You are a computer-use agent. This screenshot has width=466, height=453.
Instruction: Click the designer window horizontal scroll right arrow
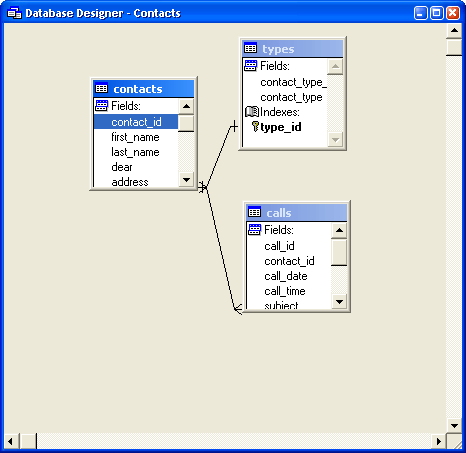[438, 441]
